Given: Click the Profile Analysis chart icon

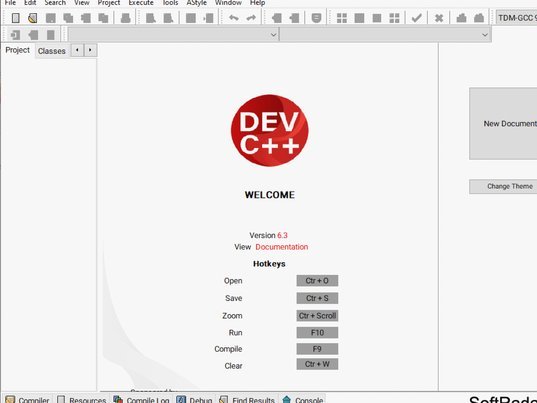Looking at the screenshot, I should click(x=461, y=18).
